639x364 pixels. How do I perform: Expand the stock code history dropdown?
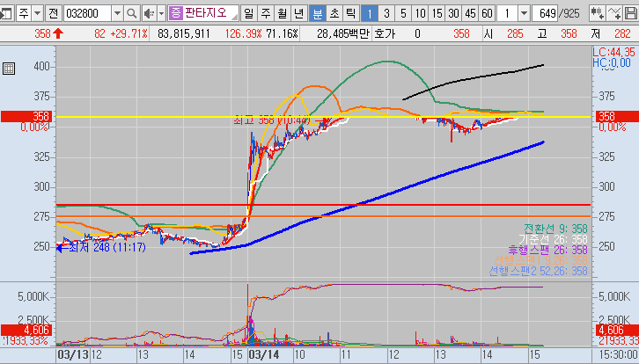click(x=117, y=14)
